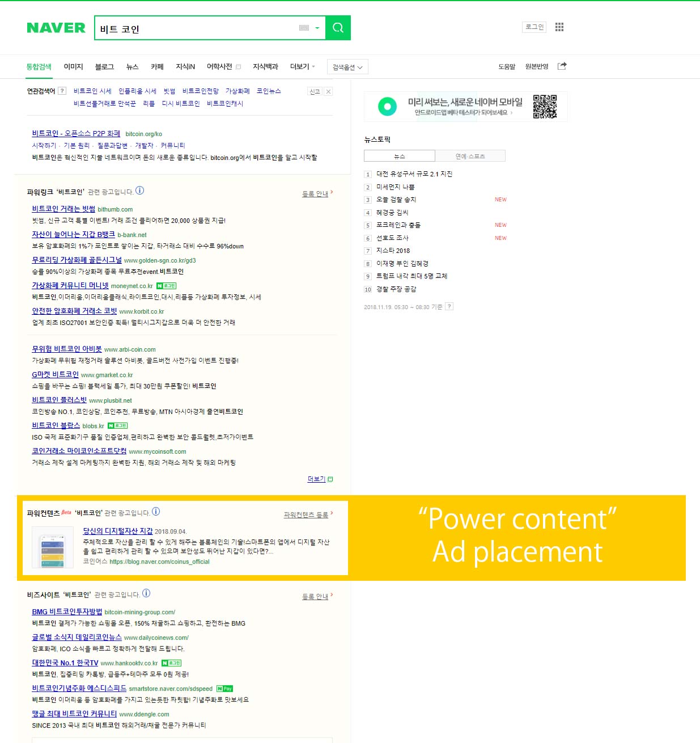
Task: Click the N Pay badge beside smartstore link
Action: click(224, 689)
